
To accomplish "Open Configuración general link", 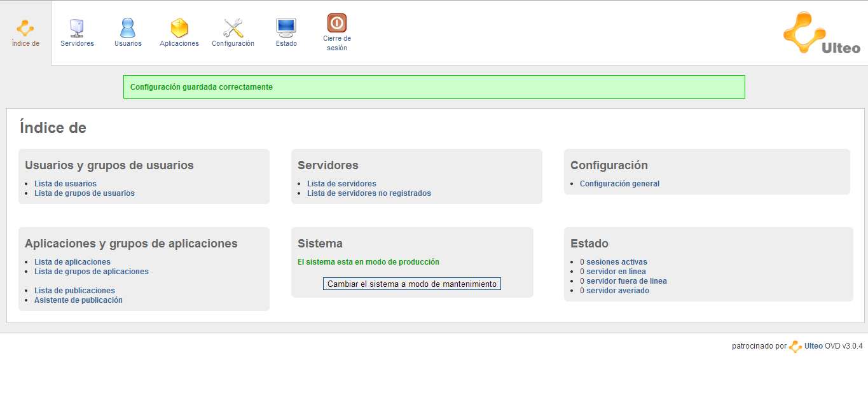I will pyautogui.click(x=619, y=184).
